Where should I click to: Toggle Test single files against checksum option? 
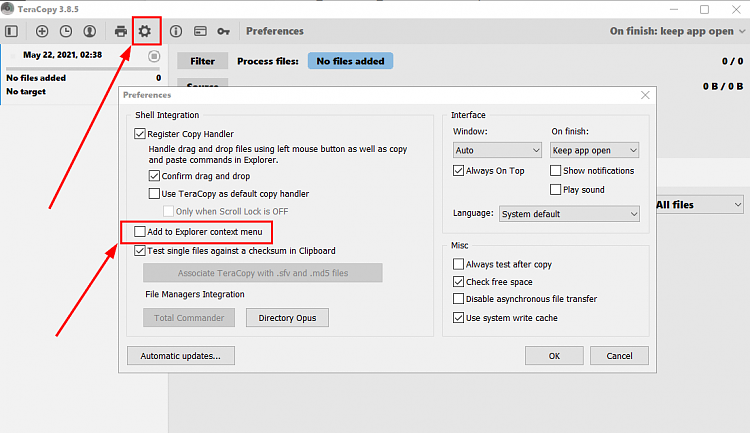coord(140,250)
